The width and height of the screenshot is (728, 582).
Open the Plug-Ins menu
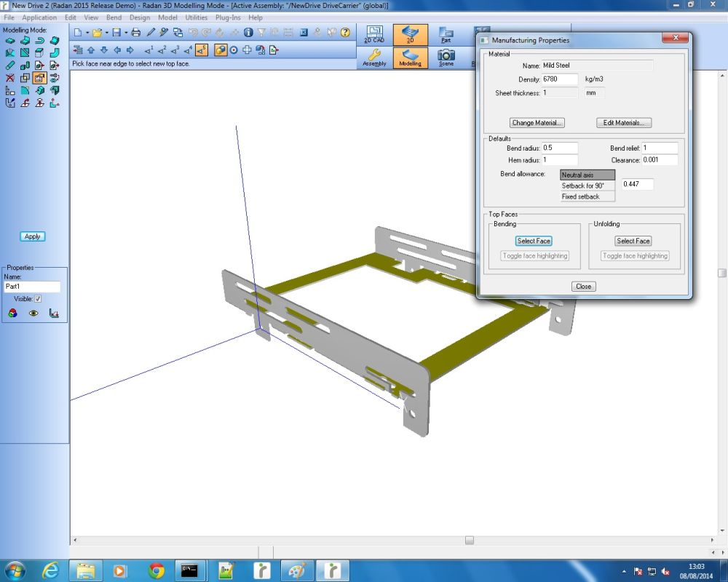click(228, 17)
